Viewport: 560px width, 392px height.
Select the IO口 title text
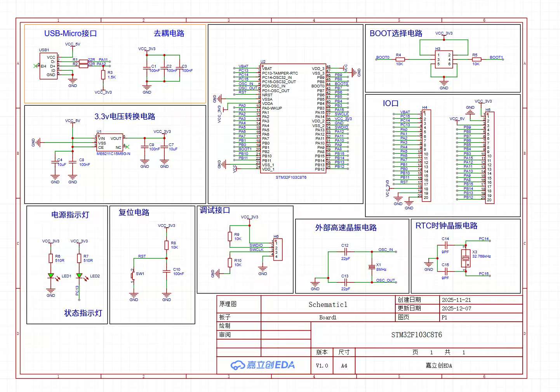click(391, 103)
